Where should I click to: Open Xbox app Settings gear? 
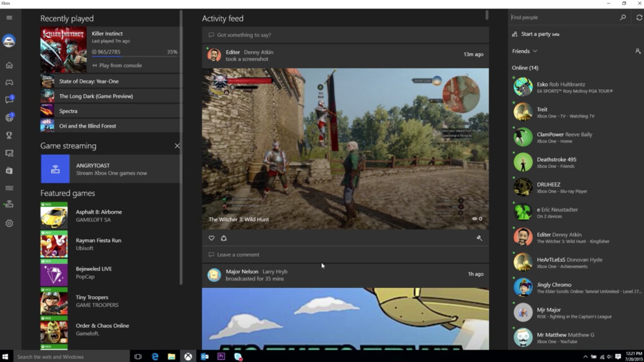point(9,223)
